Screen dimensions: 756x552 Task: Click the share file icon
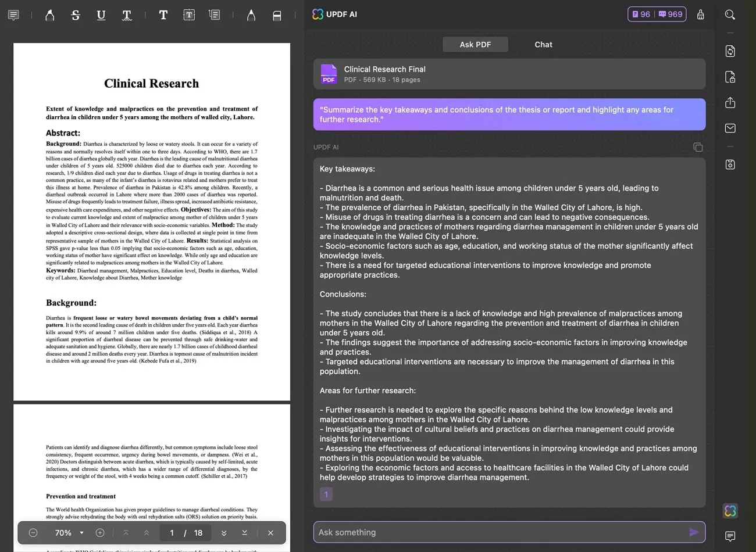730,102
